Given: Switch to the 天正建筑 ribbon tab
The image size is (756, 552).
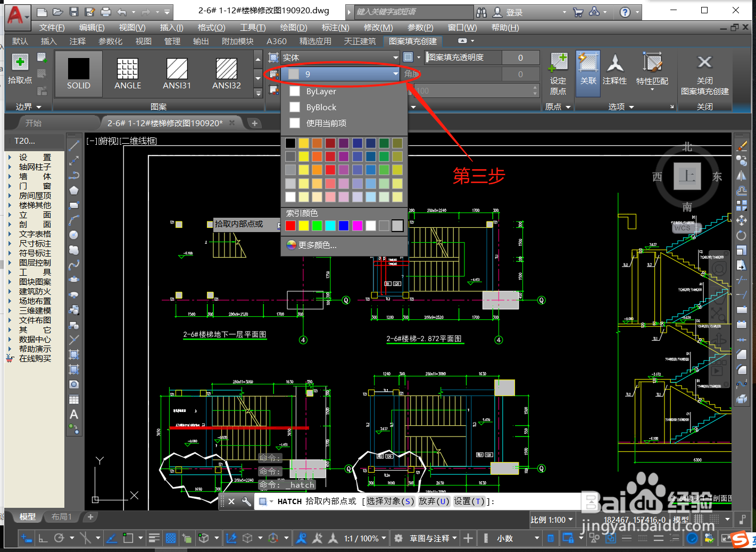Looking at the screenshot, I should [360, 42].
